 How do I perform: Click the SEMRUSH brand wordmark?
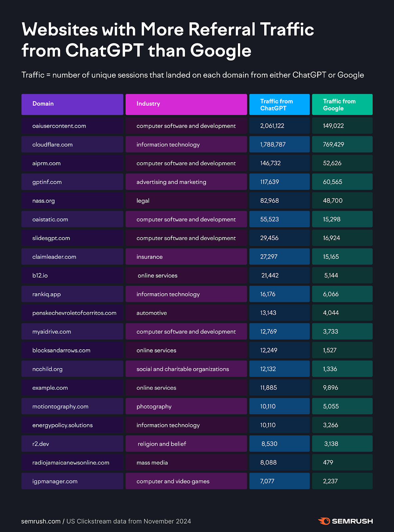coord(352,521)
